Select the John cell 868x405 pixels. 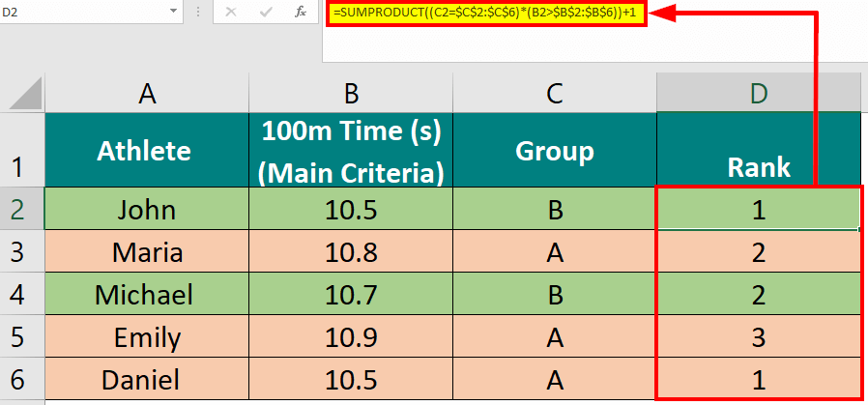click(x=147, y=209)
